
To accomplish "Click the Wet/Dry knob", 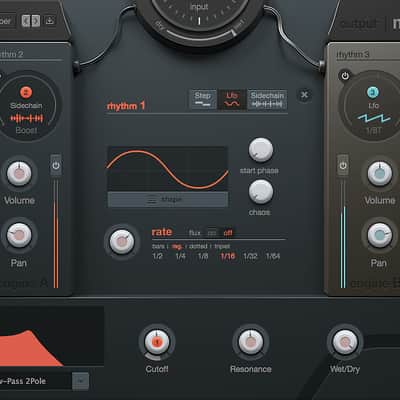I will [x=345, y=342].
